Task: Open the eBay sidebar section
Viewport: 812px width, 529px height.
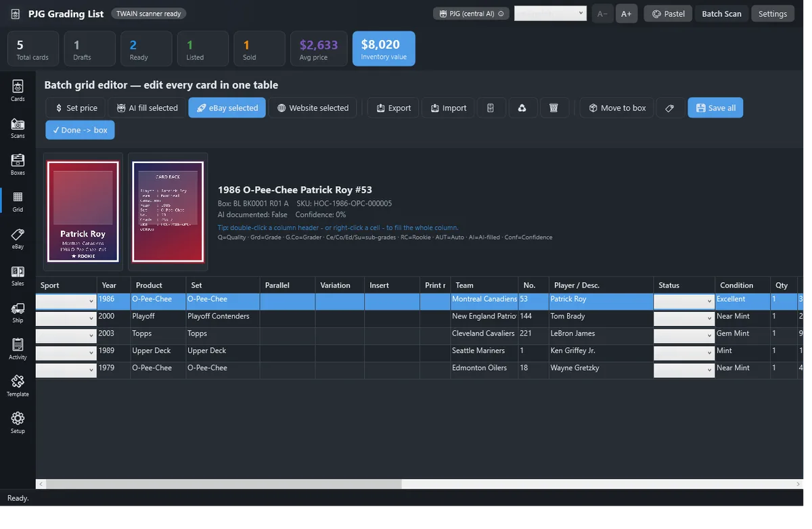Action: (18, 239)
